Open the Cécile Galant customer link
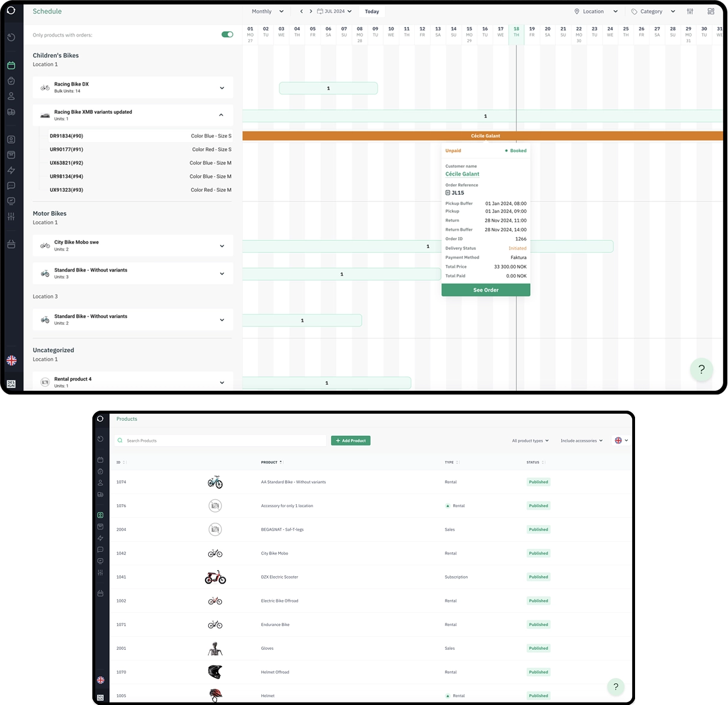 coord(462,174)
